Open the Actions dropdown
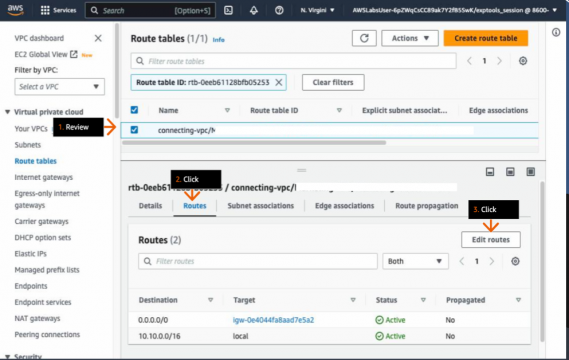This screenshot has height=360, width=569. tap(410, 38)
